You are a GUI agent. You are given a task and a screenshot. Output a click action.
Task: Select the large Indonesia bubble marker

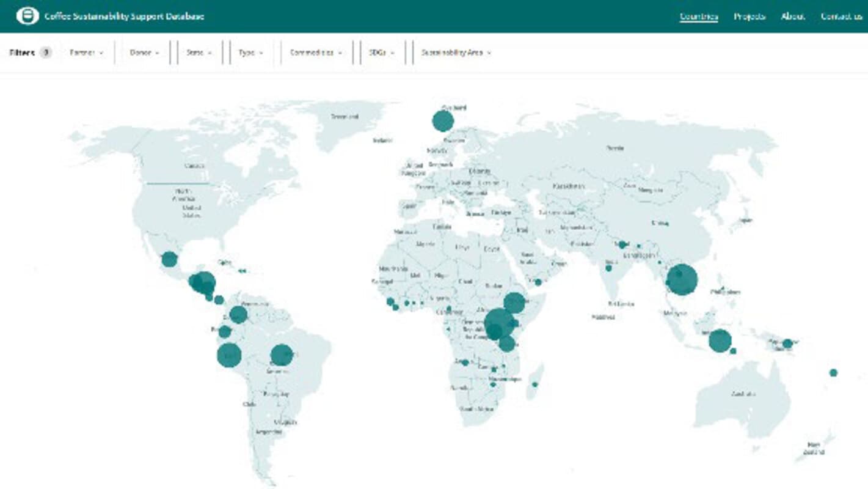[720, 340]
